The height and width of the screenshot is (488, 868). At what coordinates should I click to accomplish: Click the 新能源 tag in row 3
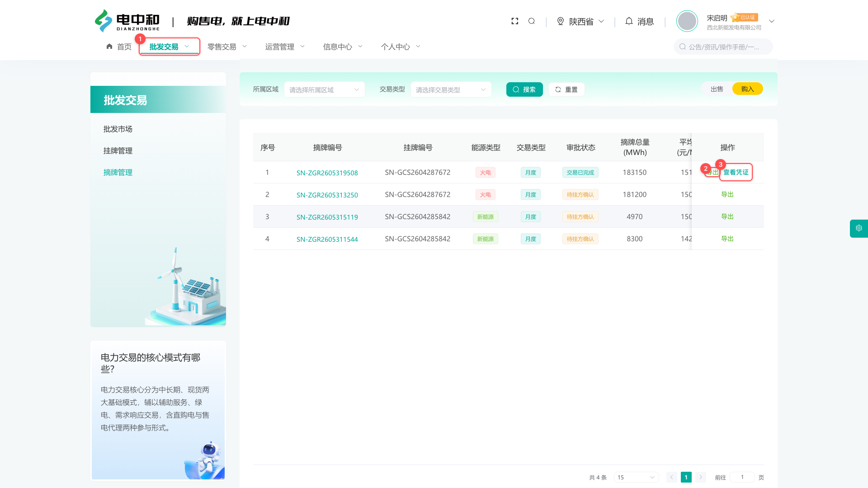coord(486,216)
